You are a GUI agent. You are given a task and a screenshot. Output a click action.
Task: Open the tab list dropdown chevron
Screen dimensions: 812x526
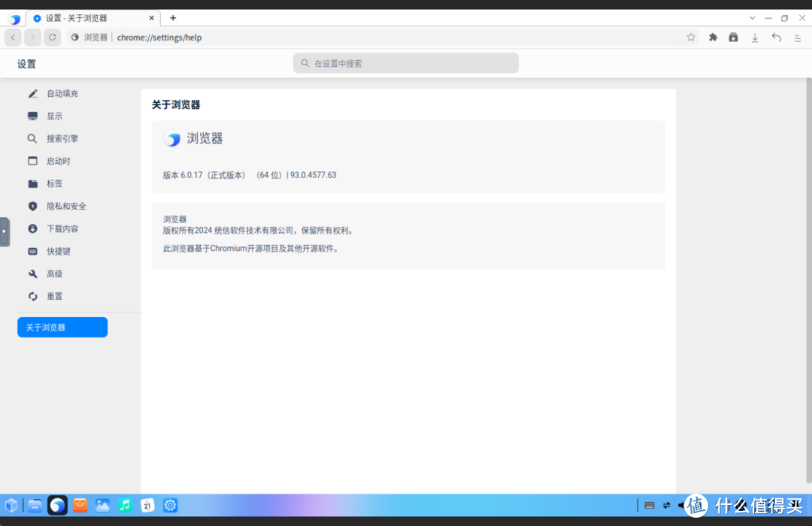tap(753, 18)
